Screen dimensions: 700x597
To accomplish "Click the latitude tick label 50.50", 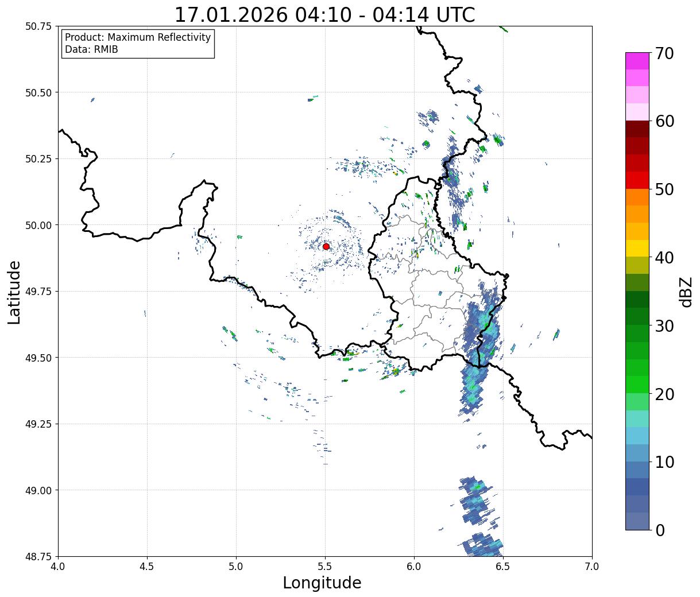I will (x=38, y=92).
